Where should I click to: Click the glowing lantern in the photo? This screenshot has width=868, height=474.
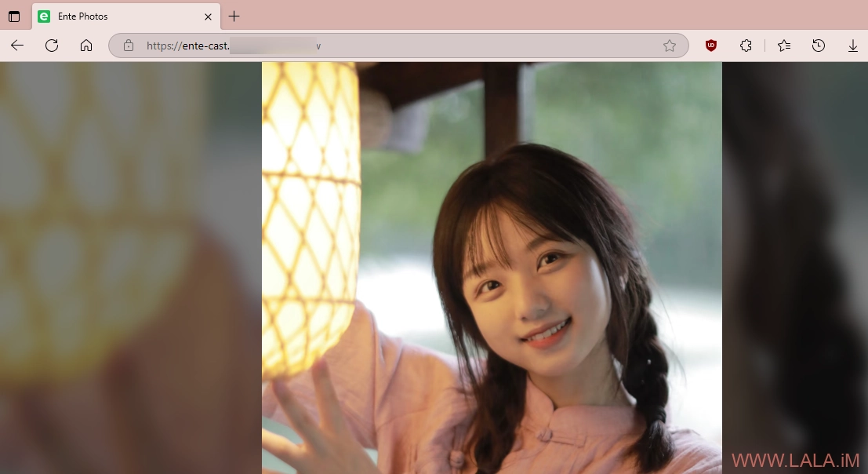point(310,220)
